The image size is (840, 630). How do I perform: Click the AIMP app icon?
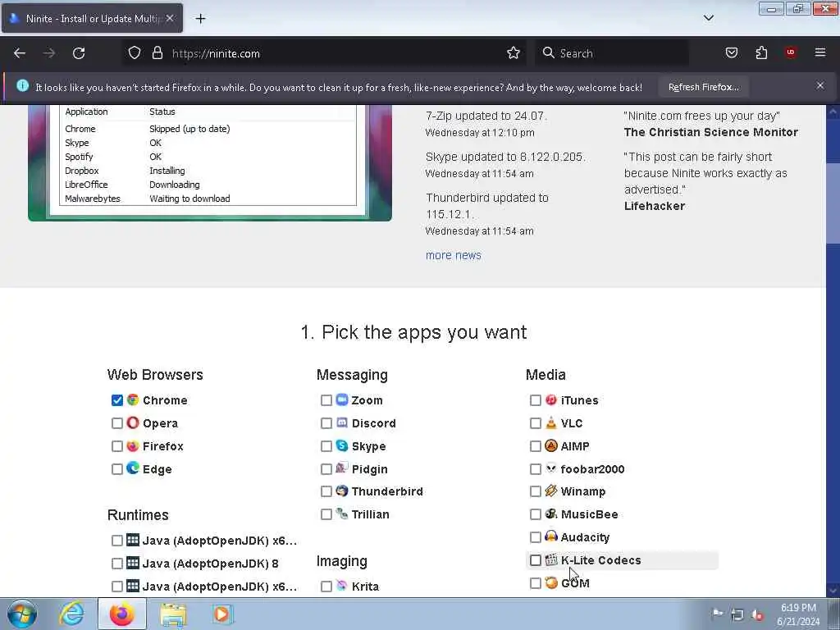pos(550,445)
